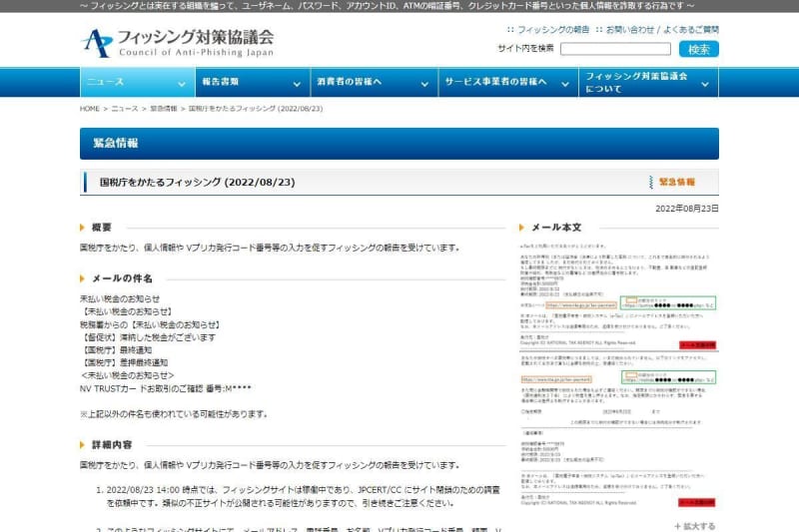Screen dimensions: 799x532
Task: Click the ニュース breadcrumb link
Action: [x=125, y=108]
